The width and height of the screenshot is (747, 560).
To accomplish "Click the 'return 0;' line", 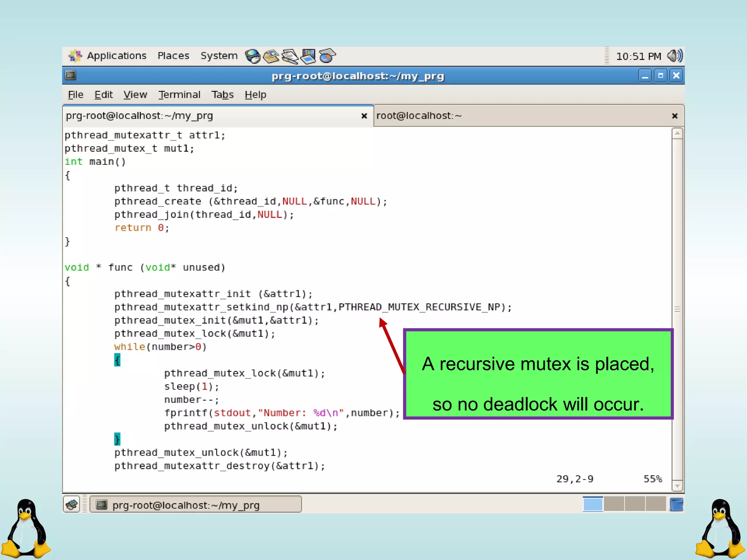I will coord(142,228).
